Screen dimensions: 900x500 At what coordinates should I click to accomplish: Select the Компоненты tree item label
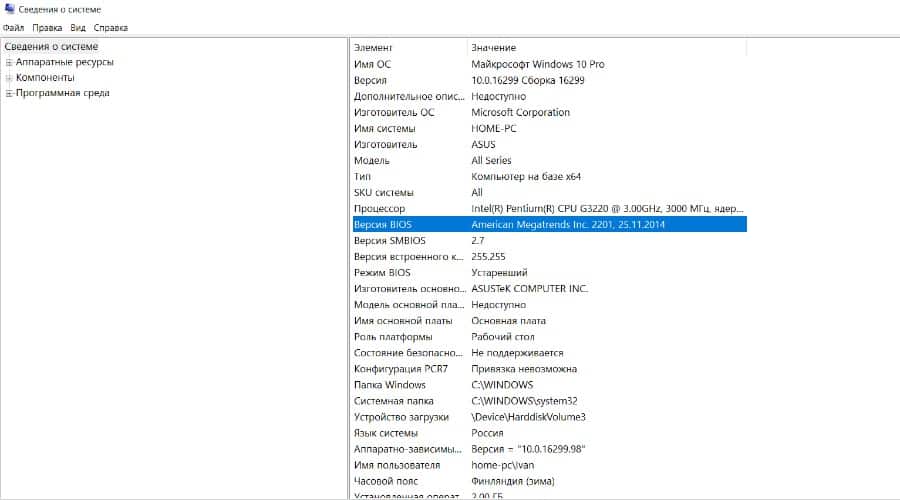click(x=45, y=78)
